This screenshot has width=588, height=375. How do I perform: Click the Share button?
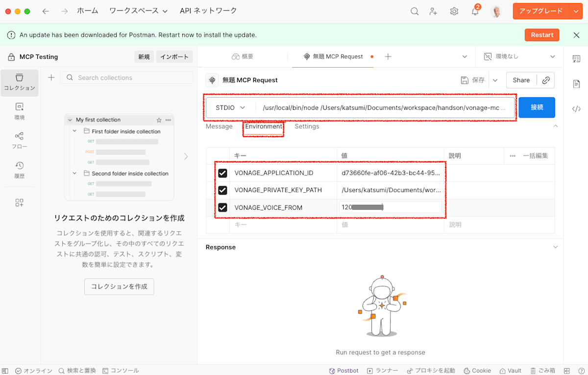coord(521,80)
